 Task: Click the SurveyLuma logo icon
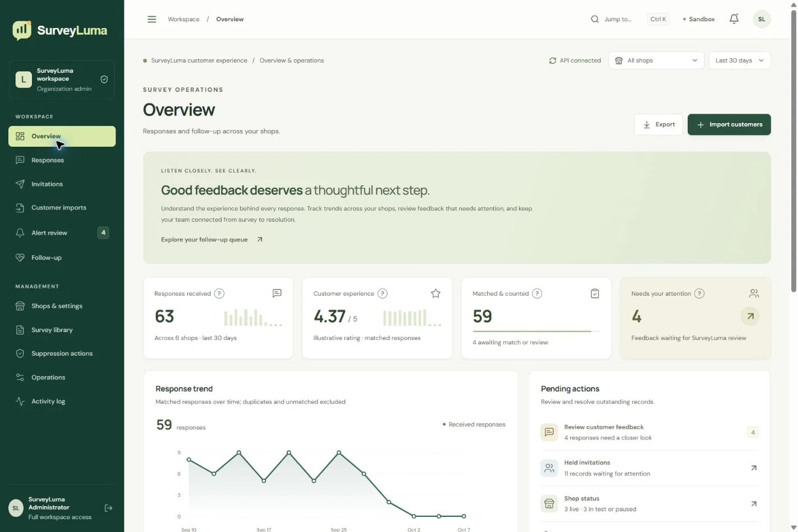(x=22, y=30)
